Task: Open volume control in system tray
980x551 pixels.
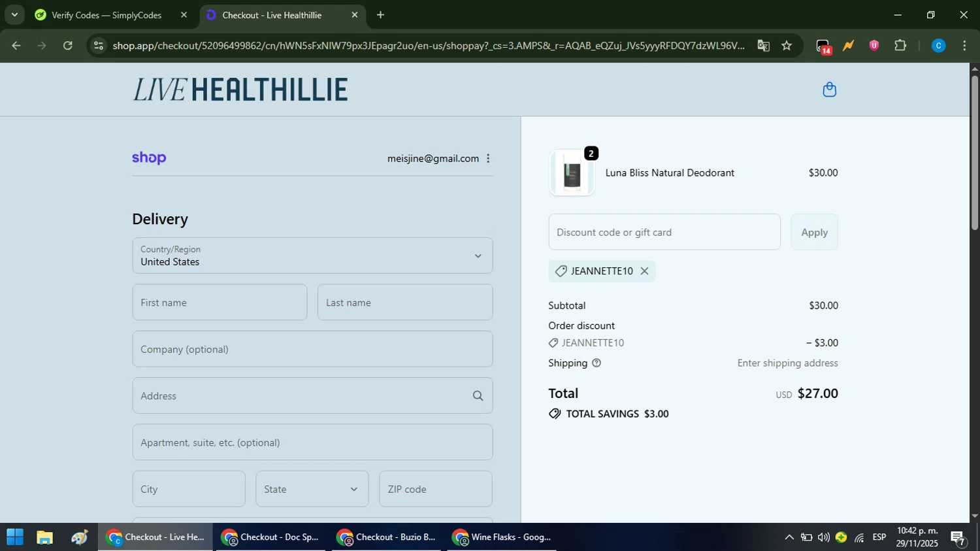Action: tap(824, 537)
